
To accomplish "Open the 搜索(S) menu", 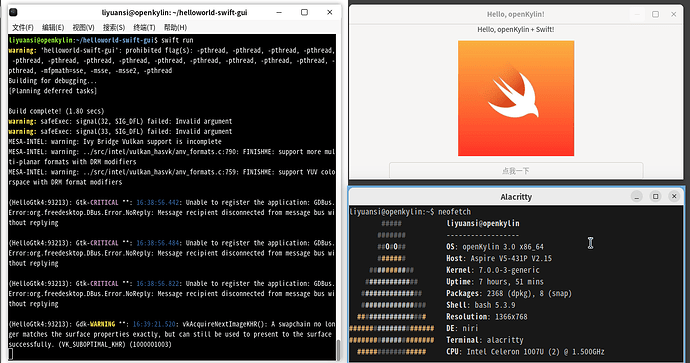I will click(x=114, y=27).
